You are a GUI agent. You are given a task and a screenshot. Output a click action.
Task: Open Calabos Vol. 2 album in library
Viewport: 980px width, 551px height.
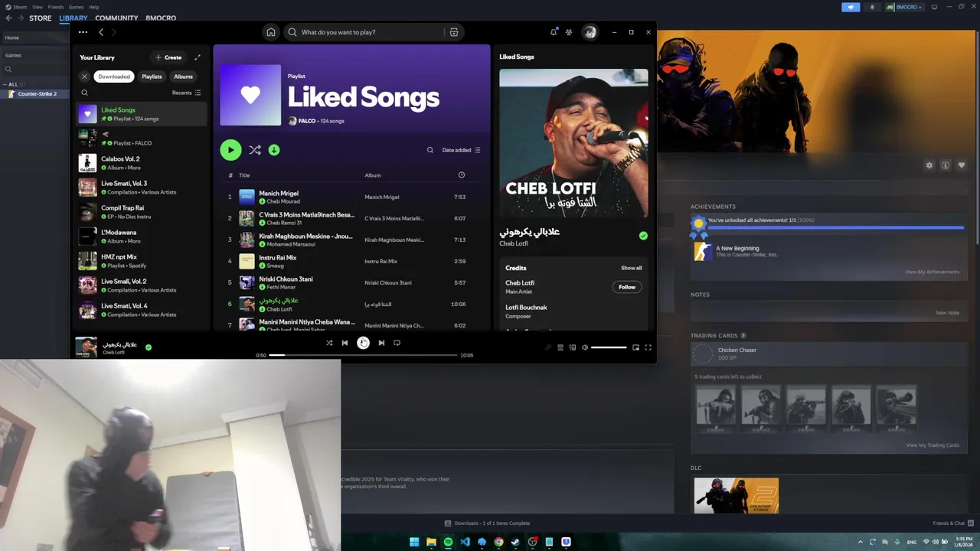tap(142, 163)
